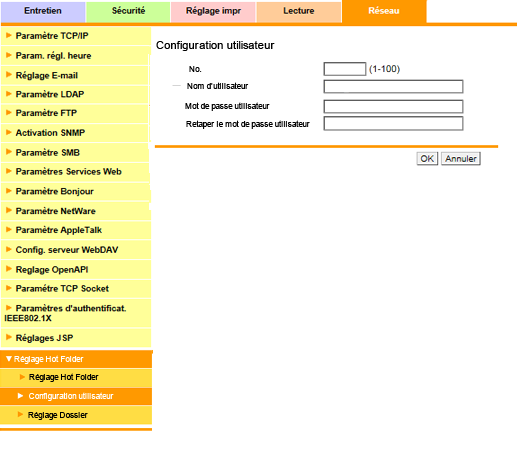Focus the Nom d'utilisateur field
Viewport: 517px width, 450px height.
pyautogui.click(x=393, y=87)
